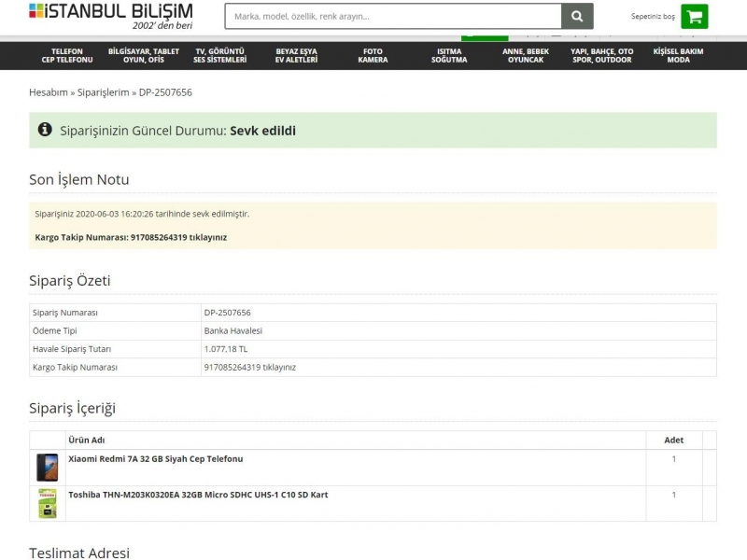This screenshot has height=560, width=747.
Task: Click DP-2507656 in breadcrumb
Action: (165, 92)
